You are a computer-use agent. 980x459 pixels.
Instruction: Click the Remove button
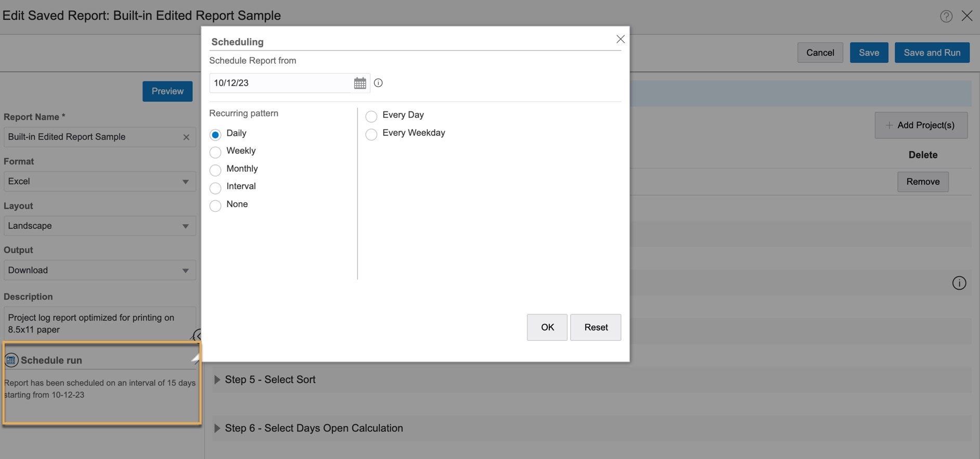(x=923, y=182)
